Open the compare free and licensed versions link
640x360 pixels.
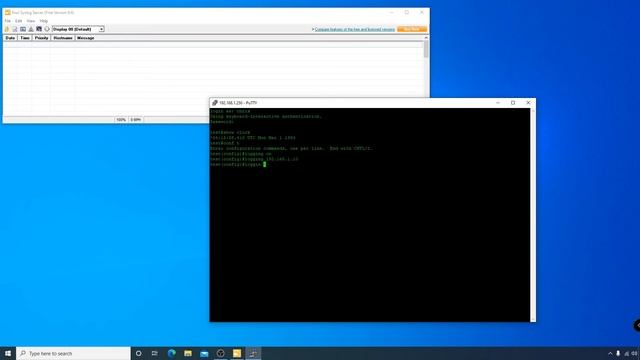click(x=354, y=29)
